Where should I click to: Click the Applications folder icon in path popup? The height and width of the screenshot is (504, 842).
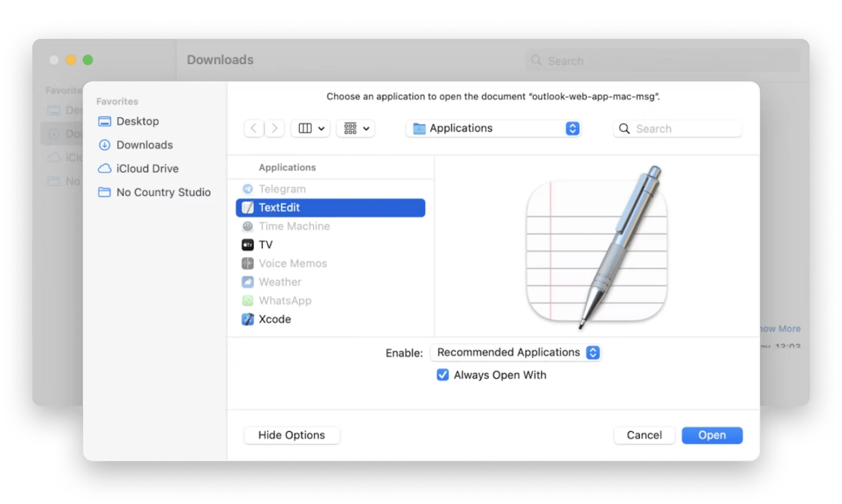[419, 128]
